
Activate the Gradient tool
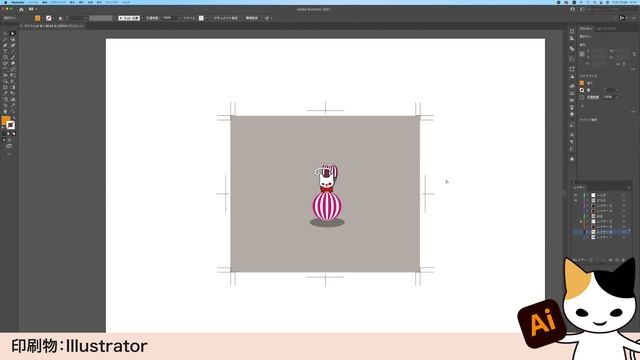click(x=13, y=87)
